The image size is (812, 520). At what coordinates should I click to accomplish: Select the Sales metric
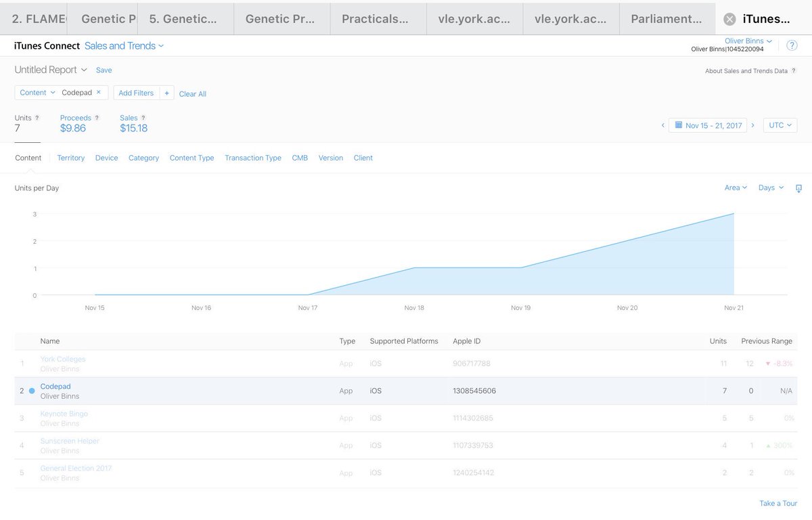click(x=133, y=123)
